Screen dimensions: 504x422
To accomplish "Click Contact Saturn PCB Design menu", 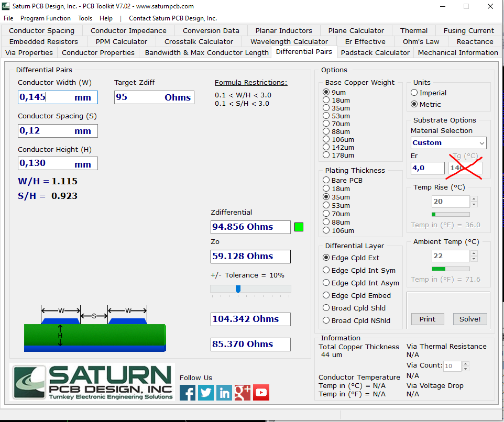I will click(x=173, y=18).
